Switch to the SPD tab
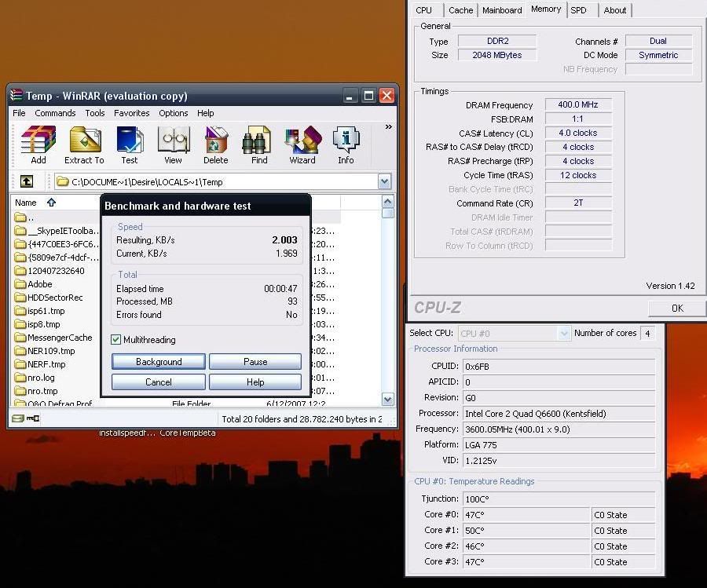This screenshot has height=588, width=707. click(x=578, y=10)
